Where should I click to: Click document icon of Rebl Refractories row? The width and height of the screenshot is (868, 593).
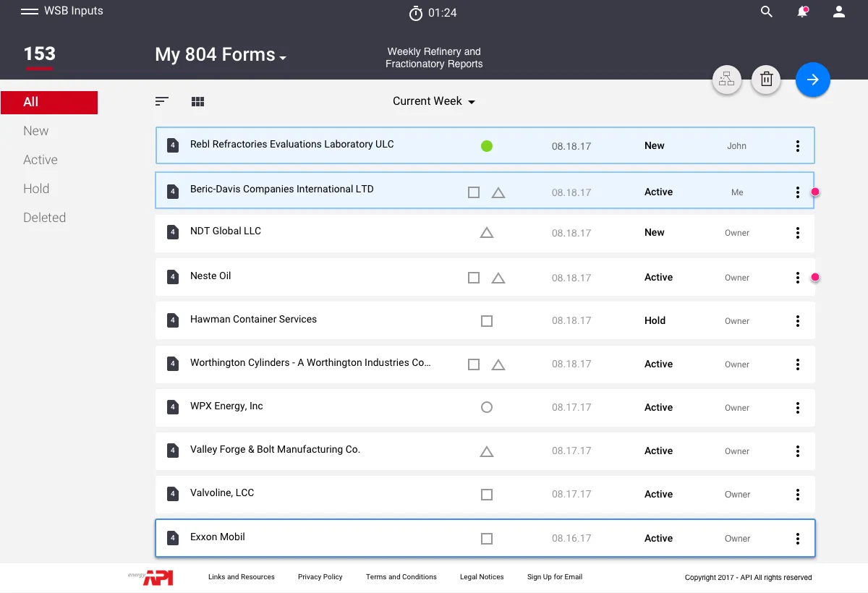(x=173, y=145)
